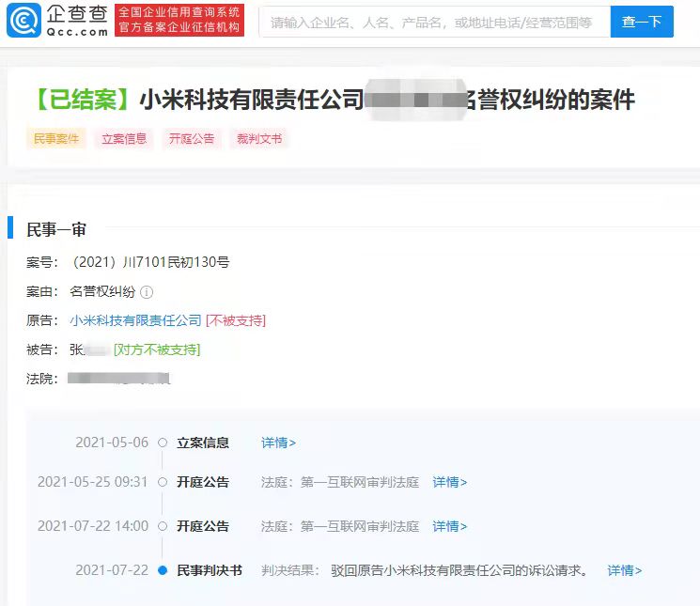Click the date 2021-07-22 14:00

pyautogui.click(x=93, y=526)
